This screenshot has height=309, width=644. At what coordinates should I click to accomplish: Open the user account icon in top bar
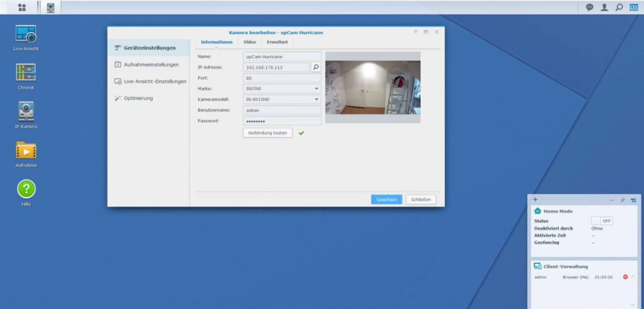click(604, 8)
